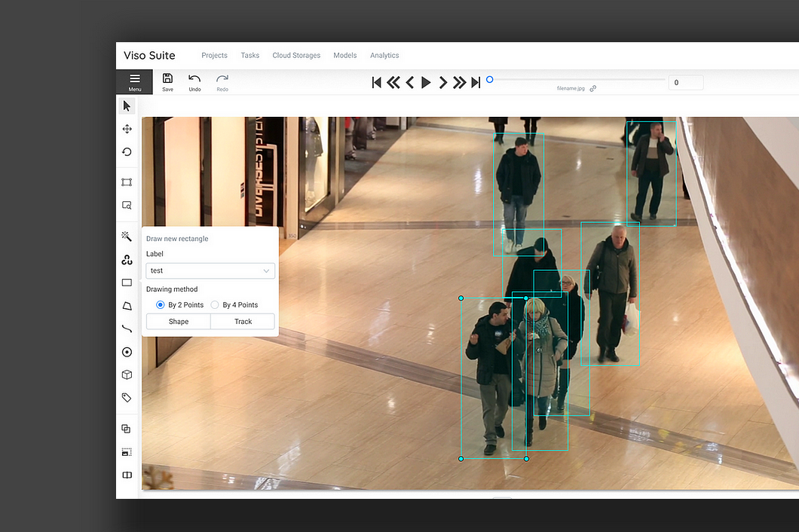The height and width of the screenshot is (532, 799).
Task: Select the cursor pointer tool
Action: 127,106
